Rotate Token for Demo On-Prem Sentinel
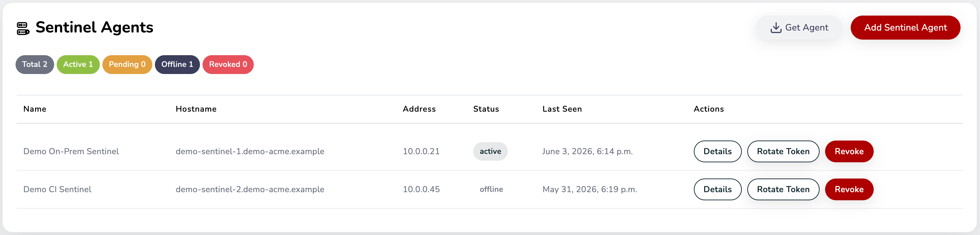The width and height of the screenshot is (980, 235). pos(783,151)
